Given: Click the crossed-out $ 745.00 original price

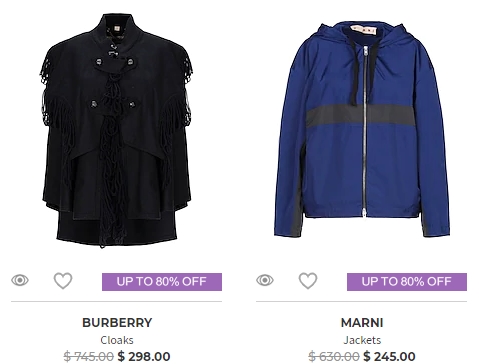Looking at the screenshot, I should pos(89,356).
